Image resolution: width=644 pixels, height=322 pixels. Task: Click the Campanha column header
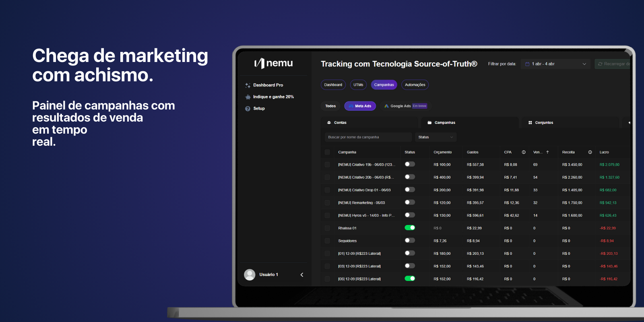click(x=347, y=152)
